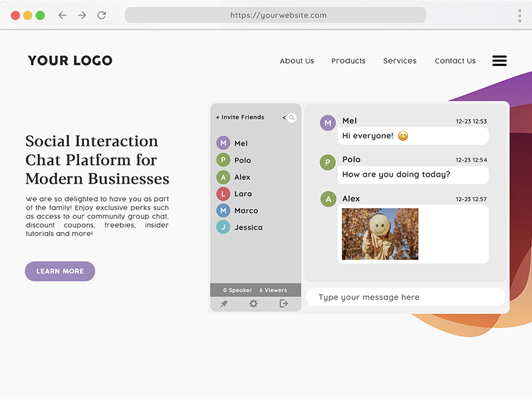Open the About Us menu item
The height and width of the screenshot is (399, 532).
coord(297,61)
